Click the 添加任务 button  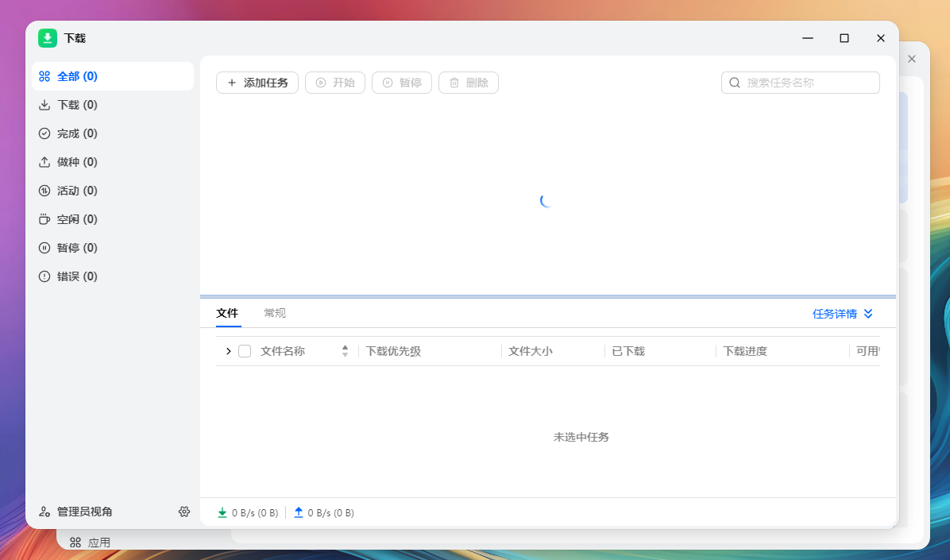pyautogui.click(x=257, y=83)
